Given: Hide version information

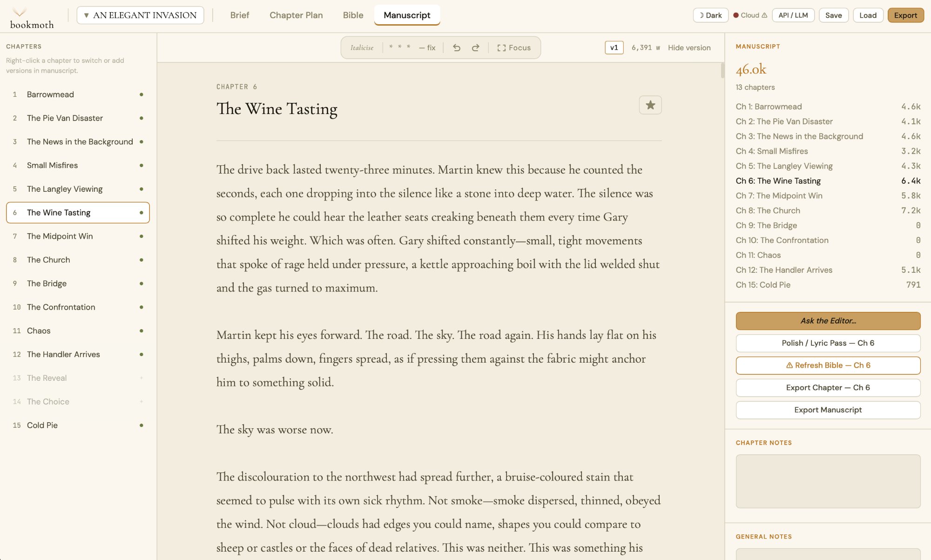Looking at the screenshot, I should (689, 47).
